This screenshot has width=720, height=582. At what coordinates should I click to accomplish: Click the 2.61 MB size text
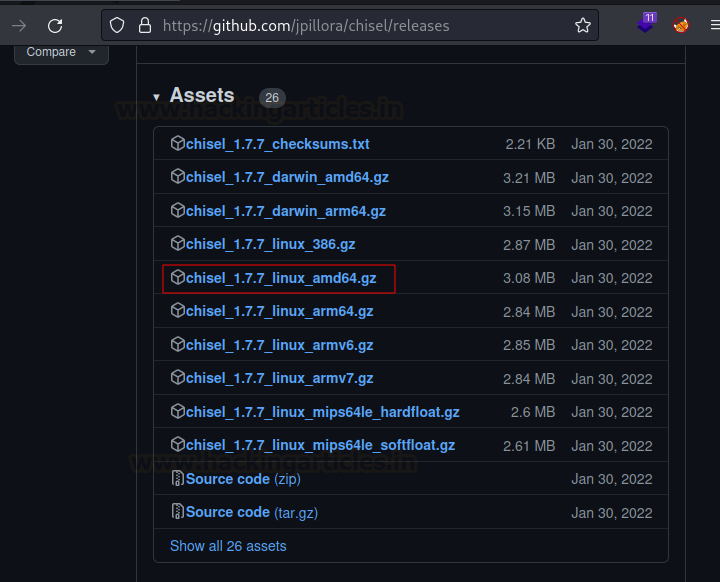529,446
